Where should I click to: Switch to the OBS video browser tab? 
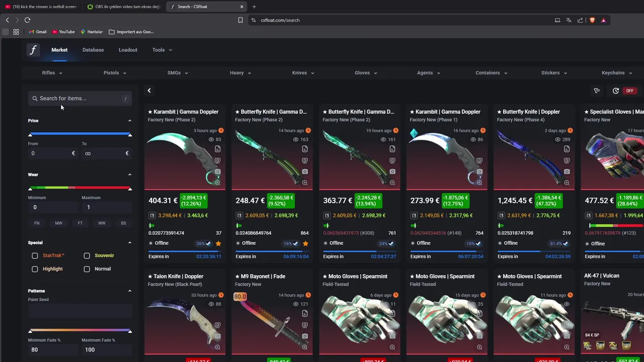(x=123, y=7)
